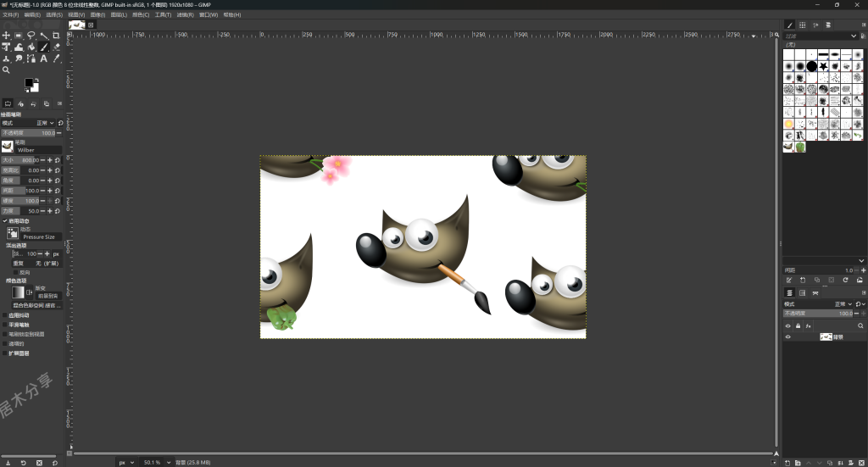
Task: Reset brush size to default
Action: (x=58, y=160)
